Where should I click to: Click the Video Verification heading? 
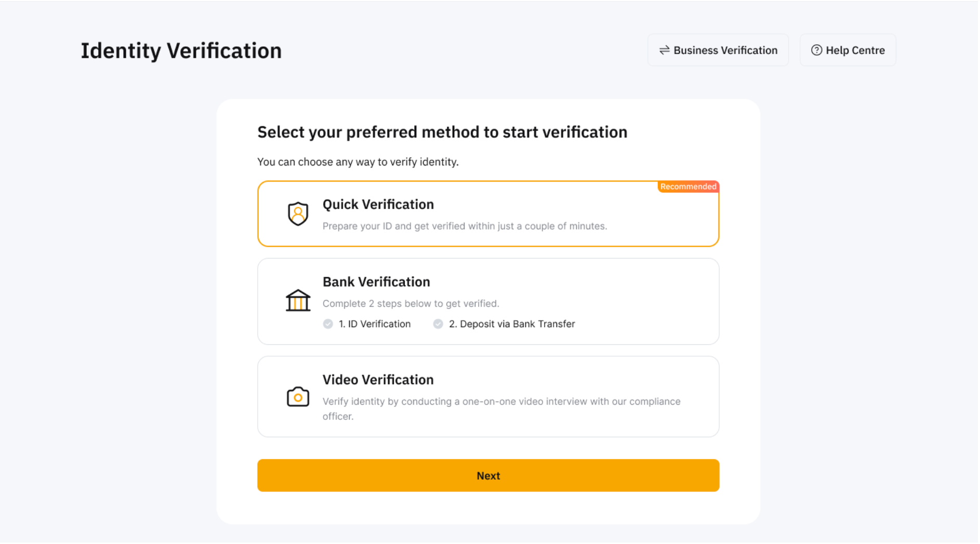click(378, 380)
